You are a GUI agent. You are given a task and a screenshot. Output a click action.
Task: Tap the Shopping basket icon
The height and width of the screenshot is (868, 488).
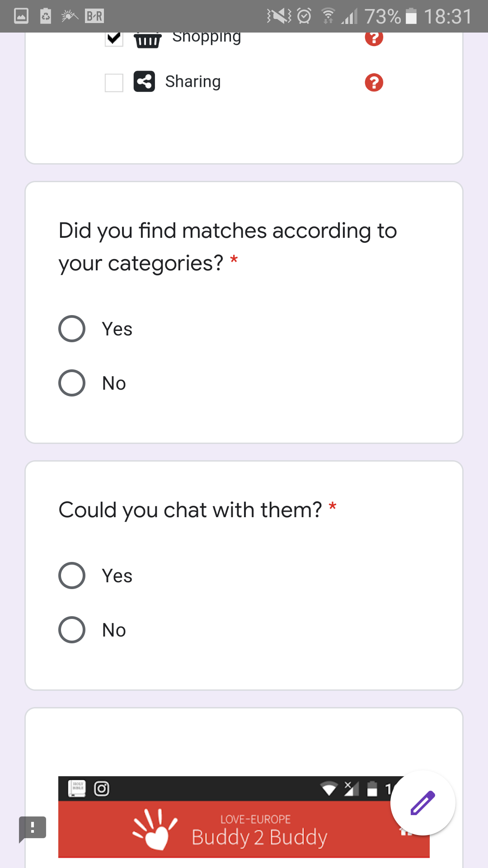tap(147, 40)
